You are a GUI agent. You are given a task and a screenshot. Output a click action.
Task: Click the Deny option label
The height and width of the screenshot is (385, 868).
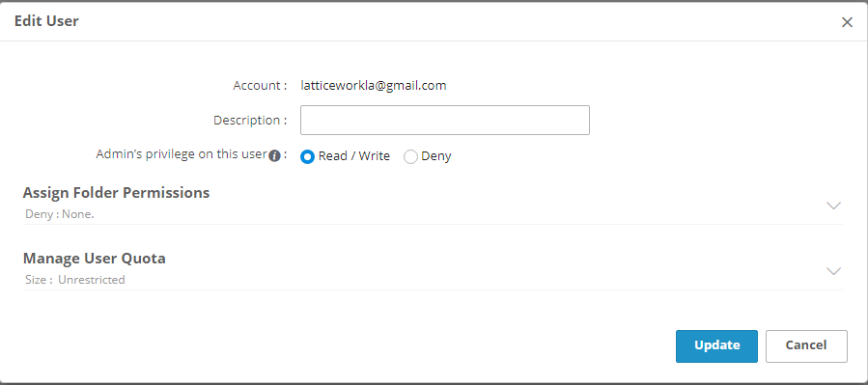tap(436, 156)
